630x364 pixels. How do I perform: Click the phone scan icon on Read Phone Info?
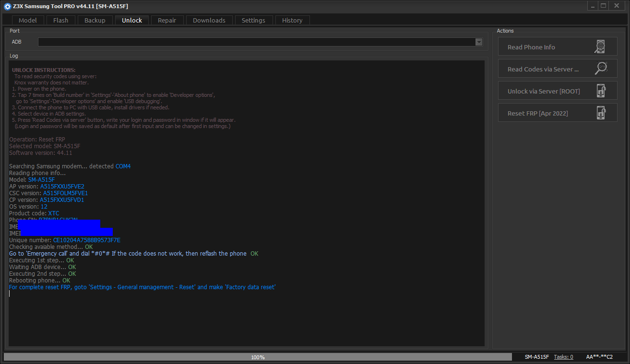click(x=599, y=47)
